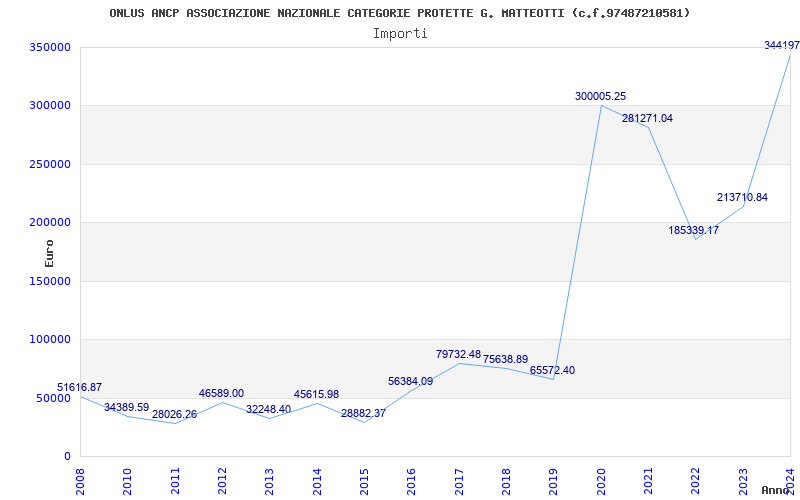Select the 75638.89 data label
The width and height of the screenshot is (800, 500).
506,359
